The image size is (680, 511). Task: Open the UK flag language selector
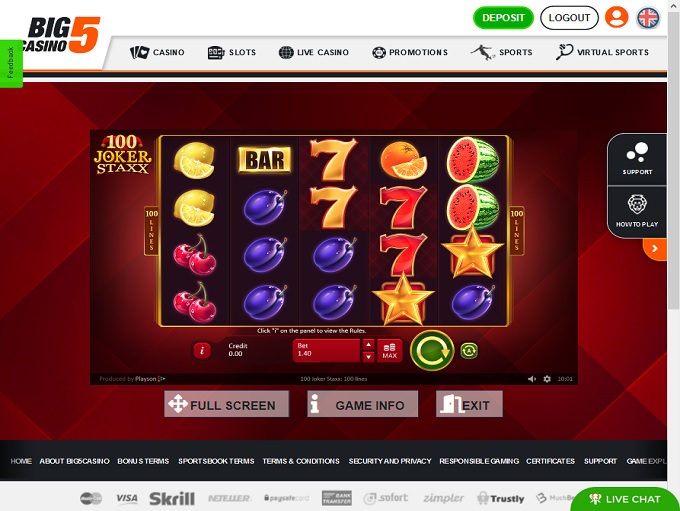[648, 18]
